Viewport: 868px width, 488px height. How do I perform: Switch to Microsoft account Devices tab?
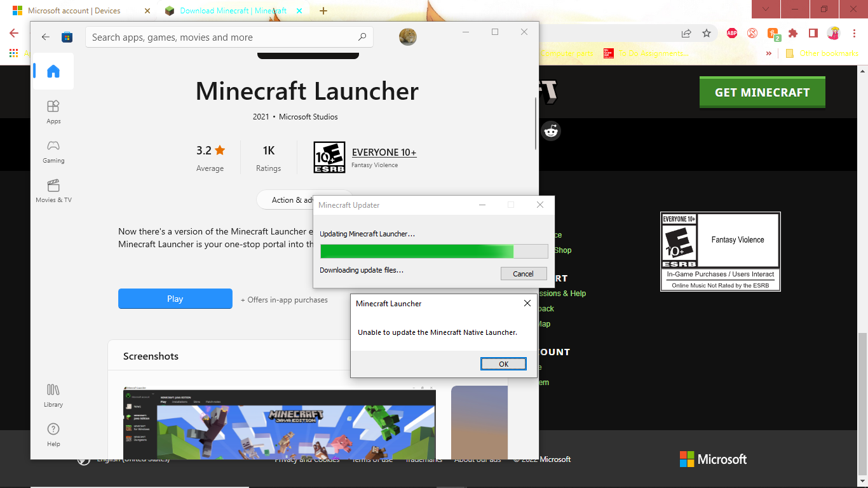(75, 11)
